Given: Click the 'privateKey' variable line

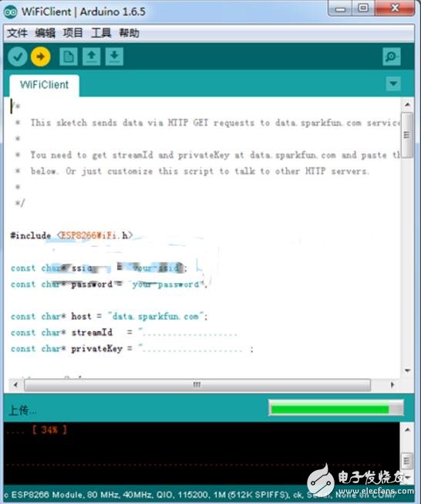Looking at the screenshot, I should click(132, 349).
